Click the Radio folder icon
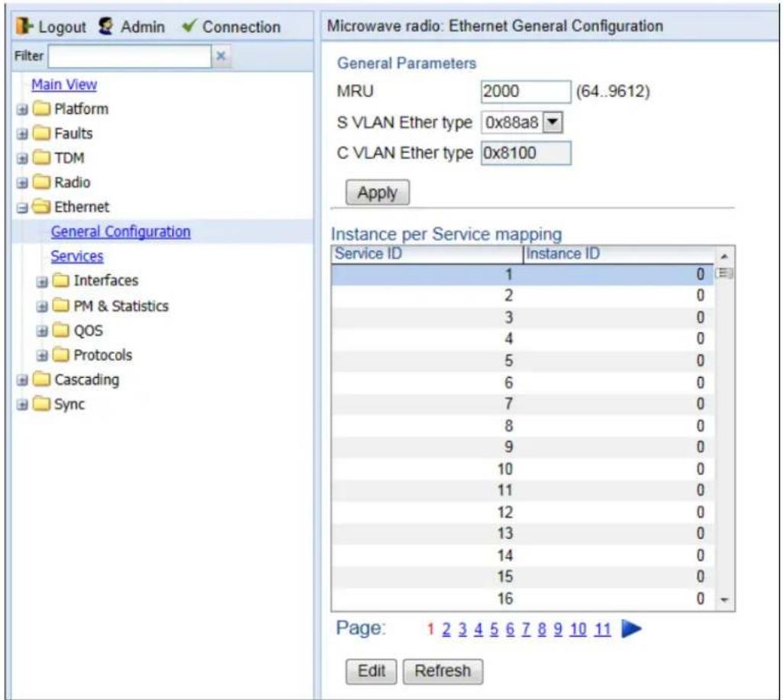Screen dimensions: 783x700 [41, 182]
